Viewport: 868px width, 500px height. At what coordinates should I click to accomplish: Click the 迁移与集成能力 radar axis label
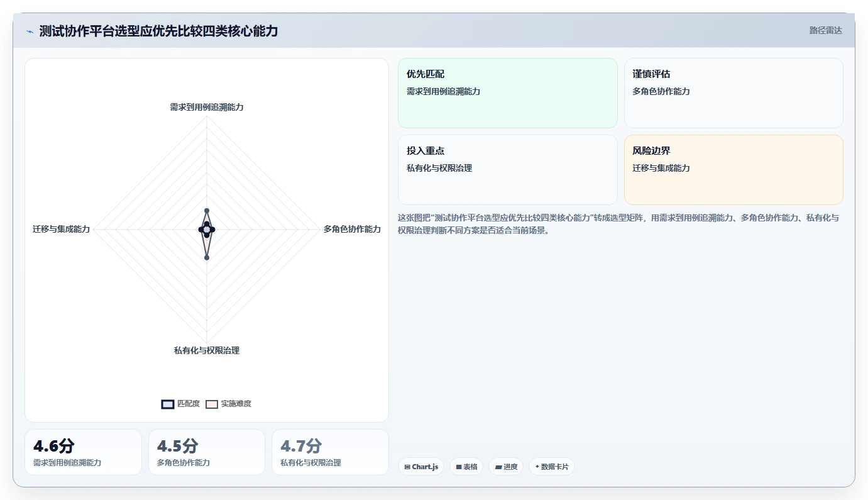click(62, 229)
